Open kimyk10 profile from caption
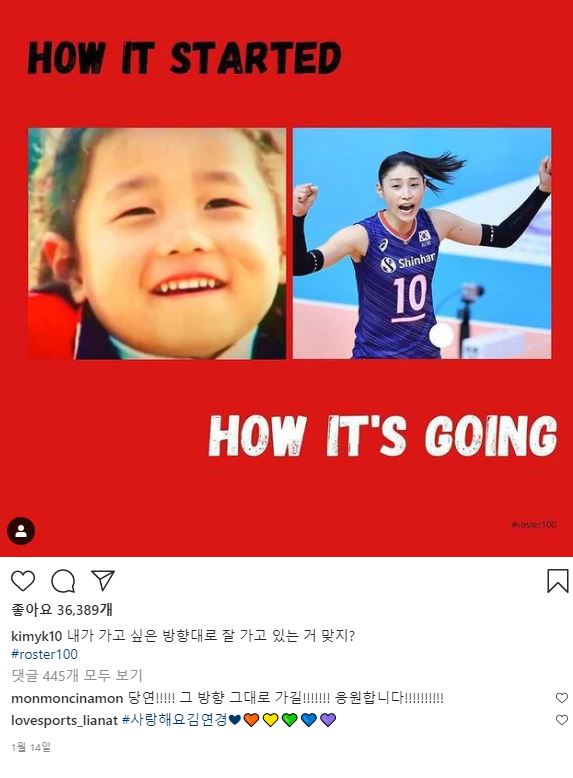573x778 pixels. pos(36,636)
